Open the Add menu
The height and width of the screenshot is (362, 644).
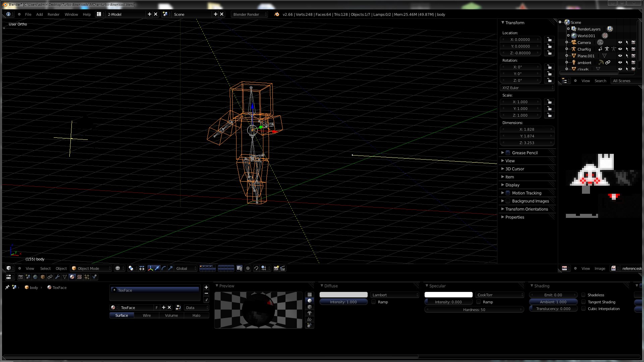[x=39, y=14]
